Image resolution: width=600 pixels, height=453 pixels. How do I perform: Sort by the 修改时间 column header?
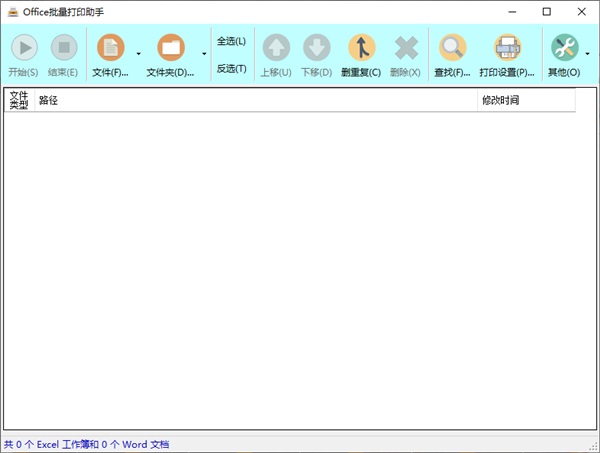526,100
